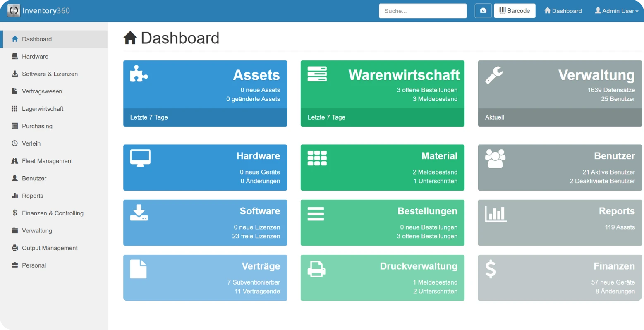Open the Dashboard link in the top navbar
644x330 pixels.
coord(563,11)
